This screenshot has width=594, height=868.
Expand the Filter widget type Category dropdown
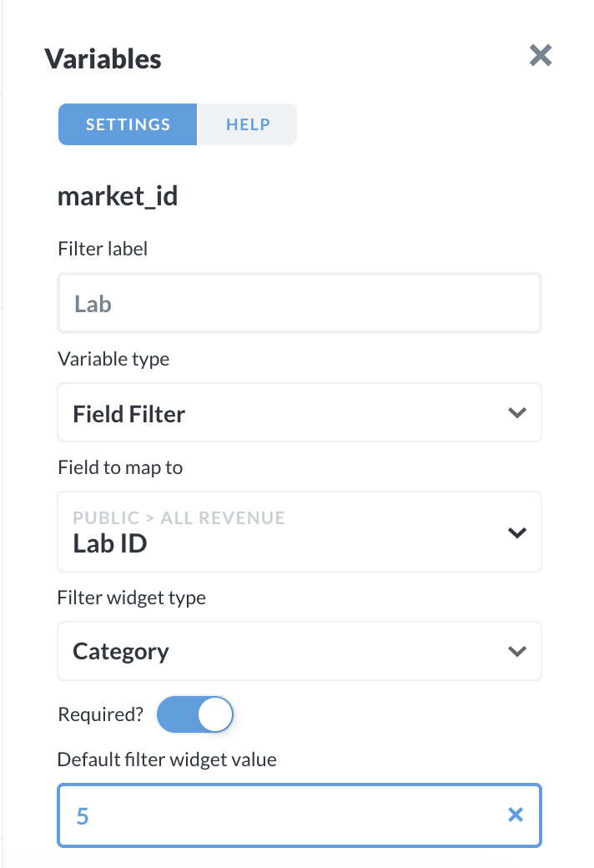point(299,651)
